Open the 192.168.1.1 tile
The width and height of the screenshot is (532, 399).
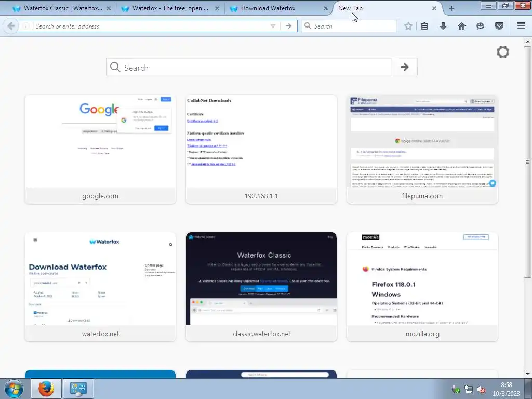pyautogui.click(x=261, y=149)
